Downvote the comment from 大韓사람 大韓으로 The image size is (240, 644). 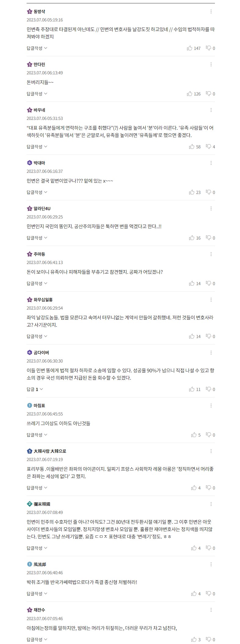209,488
